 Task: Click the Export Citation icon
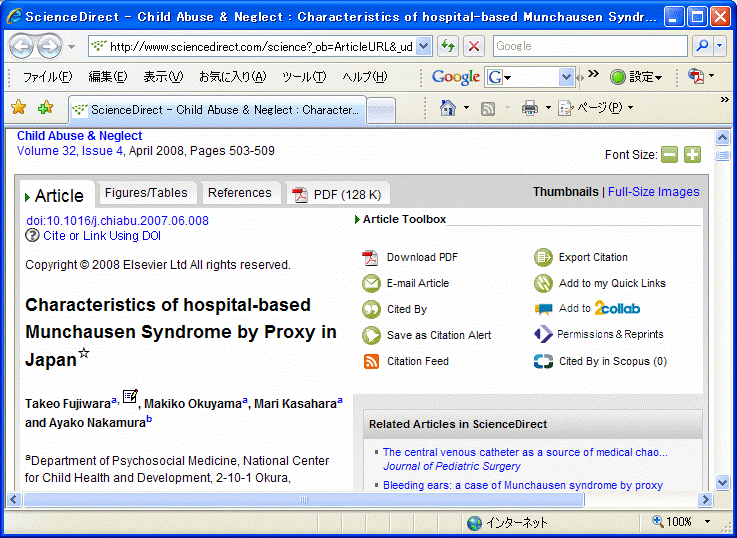point(543,257)
